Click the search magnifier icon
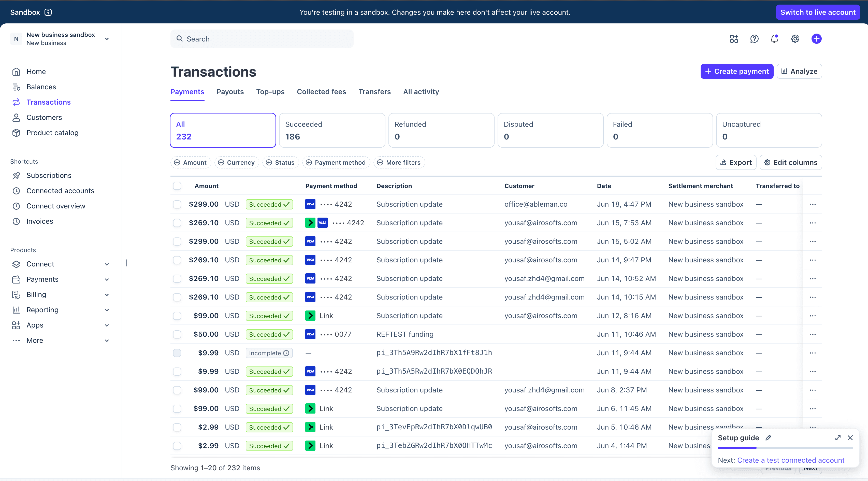 [180, 39]
